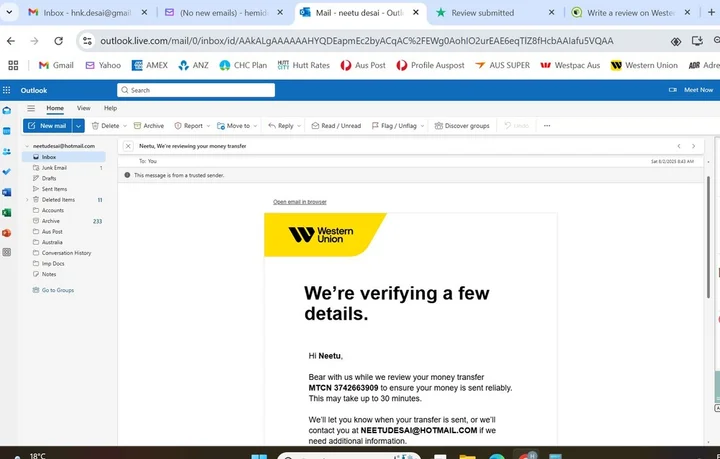Open the Move to dropdown
Viewport: 720px width, 459px height.
coord(238,126)
